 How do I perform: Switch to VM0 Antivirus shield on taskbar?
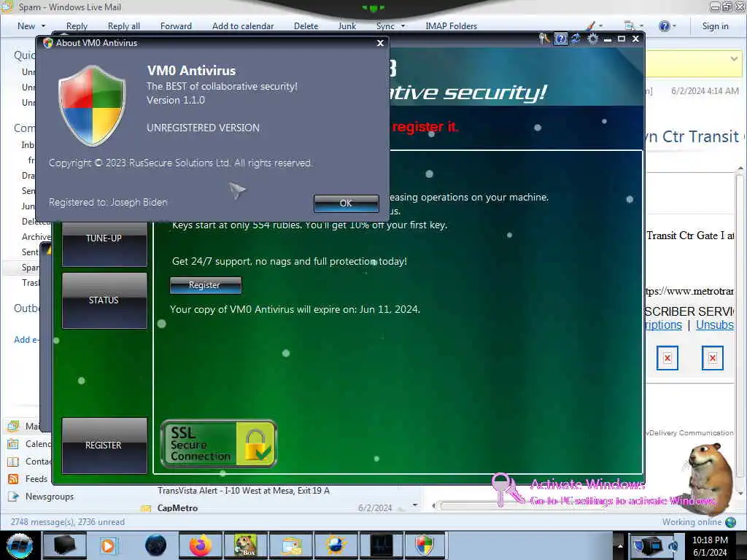point(425,545)
